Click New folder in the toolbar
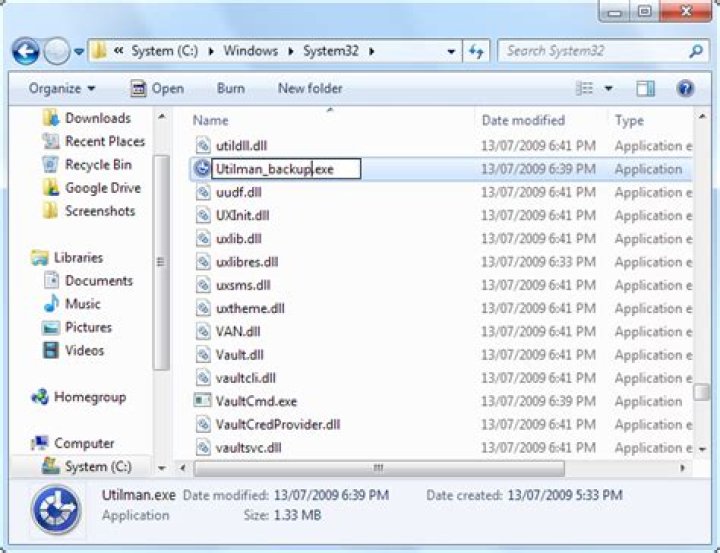Image resolution: width=720 pixels, height=553 pixels. (x=310, y=88)
